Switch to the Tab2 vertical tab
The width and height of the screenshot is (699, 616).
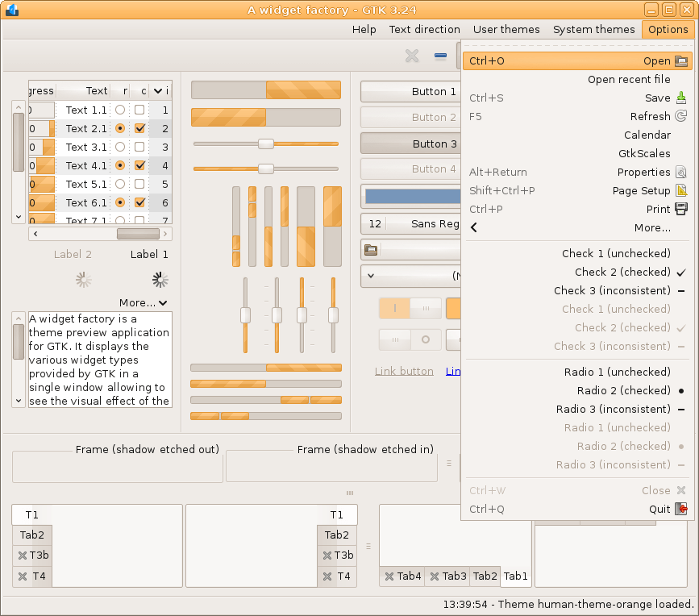32,535
